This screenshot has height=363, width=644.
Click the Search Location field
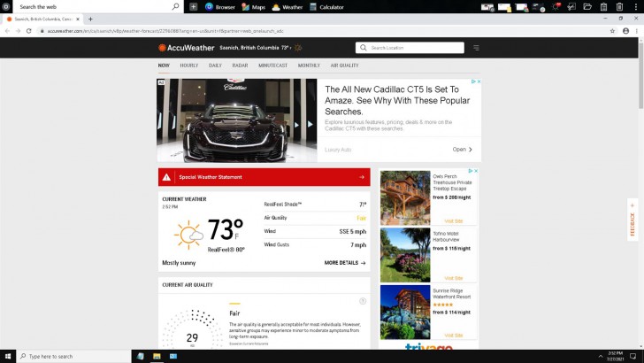point(410,48)
